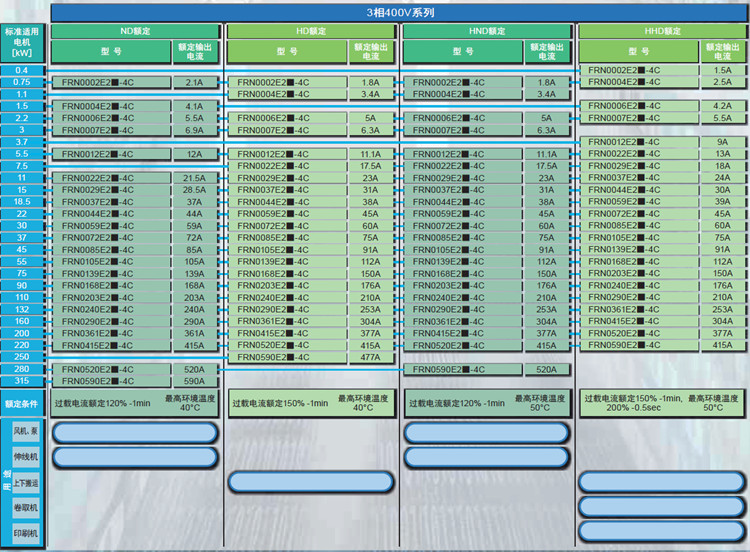This screenshot has width=750, height=552.
Task: Click the 上下搬运 blue bar in HD column
Action: click(x=311, y=482)
